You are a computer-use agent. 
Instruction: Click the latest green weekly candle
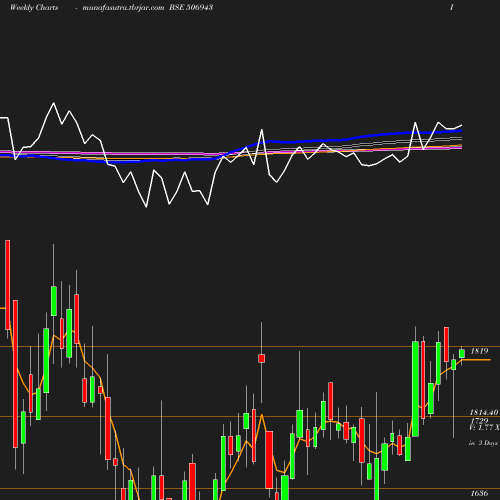(x=462, y=354)
